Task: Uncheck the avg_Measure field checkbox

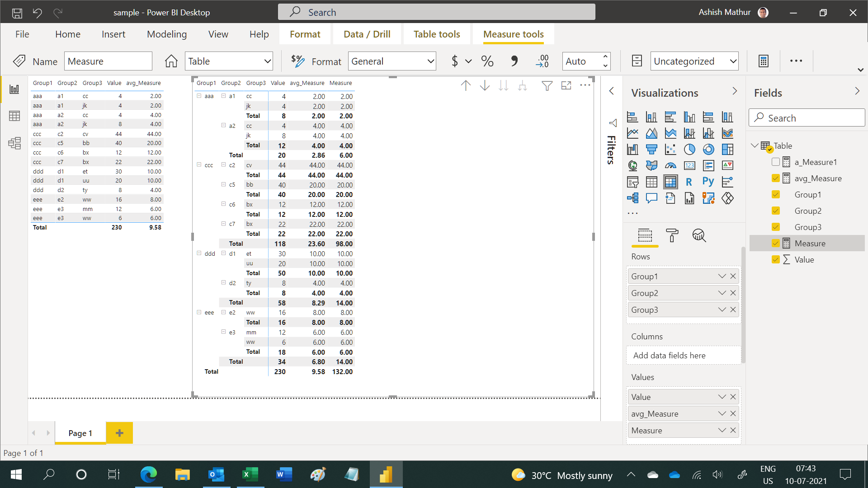Action: pyautogui.click(x=776, y=178)
